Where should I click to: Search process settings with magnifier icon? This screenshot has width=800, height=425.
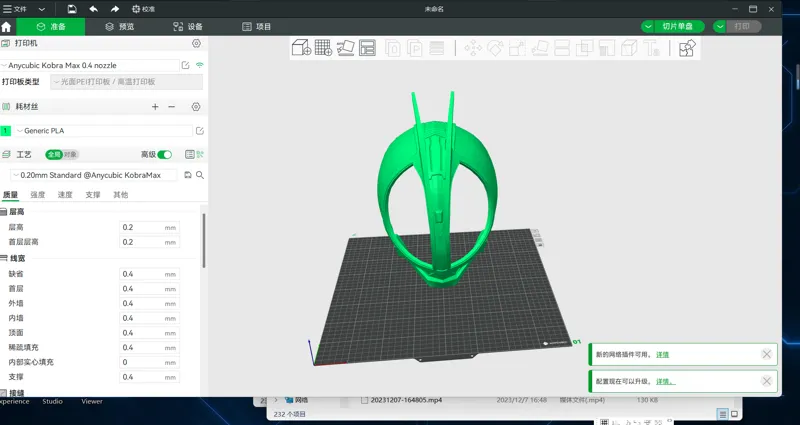pos(200,175)
